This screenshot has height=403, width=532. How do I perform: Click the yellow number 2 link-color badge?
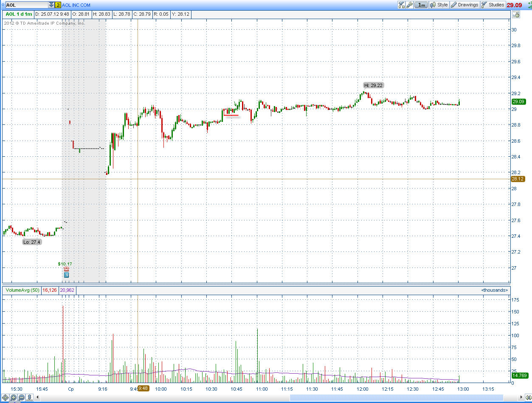pyautogui.click(x=58, y=5)
